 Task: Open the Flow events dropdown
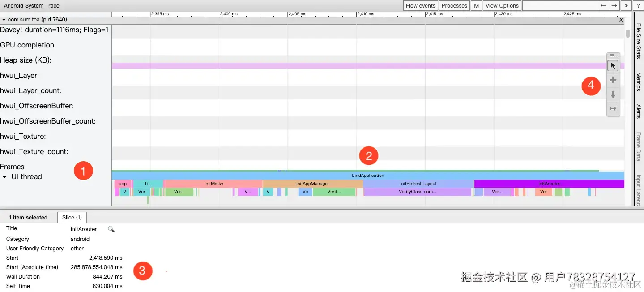click(x=420, y=6)
